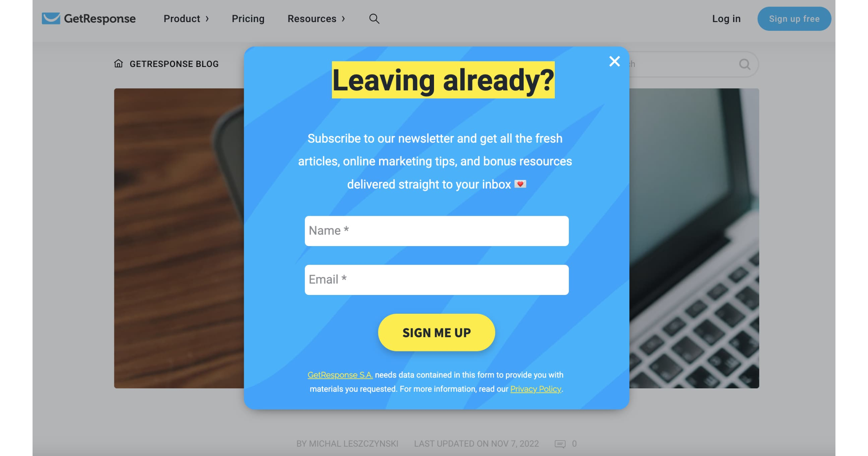This screenshot has width=868, height=456.
Task: Click the blog search magnifying glass icon
Action: 745,64
